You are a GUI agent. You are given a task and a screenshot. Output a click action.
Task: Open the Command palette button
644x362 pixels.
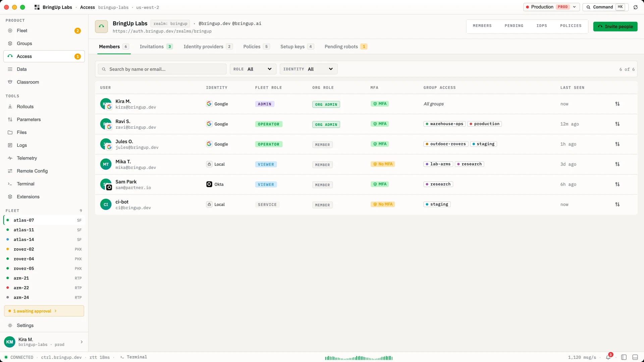pyautogui.click(x=605, y=7)
